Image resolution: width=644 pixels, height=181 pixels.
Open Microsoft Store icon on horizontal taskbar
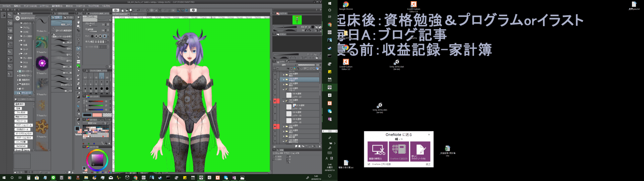[x=37, y=177]
